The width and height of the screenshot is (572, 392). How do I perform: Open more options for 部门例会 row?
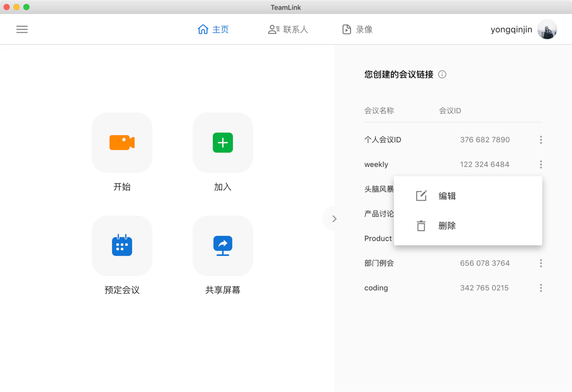(x=541, y=263)
